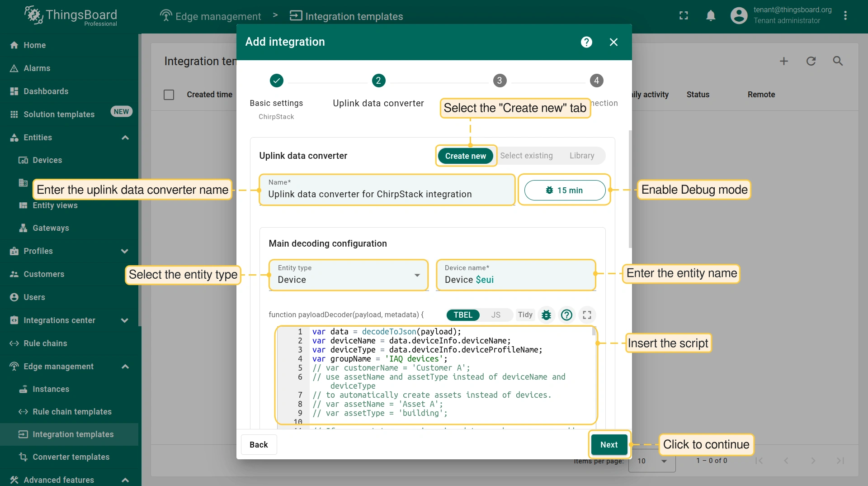
Task: Enable the 15 min debug mode button
Action: tap(564, 190)
